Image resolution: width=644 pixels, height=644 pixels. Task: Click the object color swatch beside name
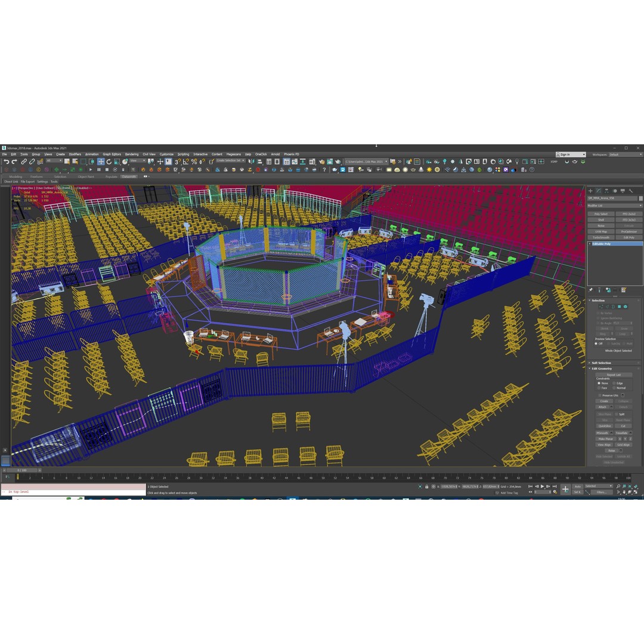click(x=640, y=199)
